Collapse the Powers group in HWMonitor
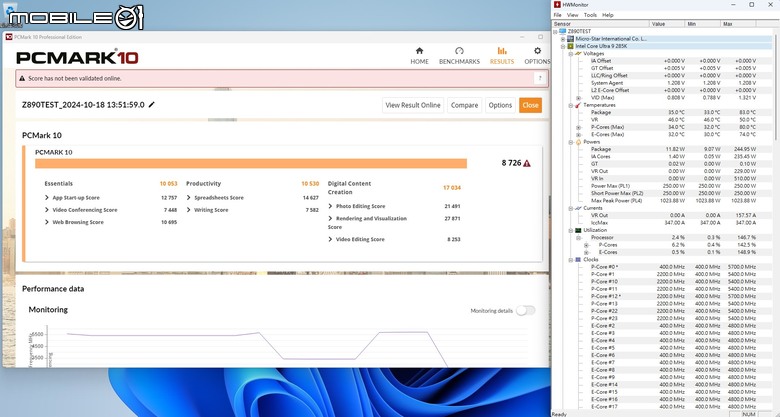This screenshot has height=417, width=780. pyautogui.click(x=571, y=142)
